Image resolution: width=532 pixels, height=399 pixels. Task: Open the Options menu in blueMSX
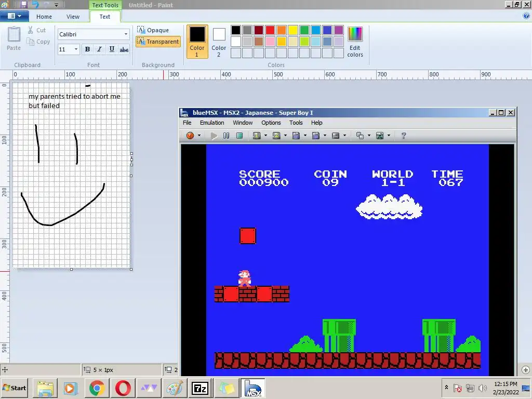point(271,123)
